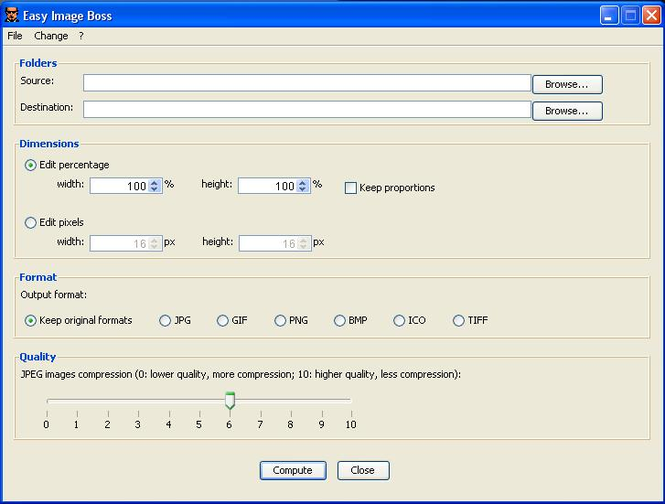Select the Edit pixels radio button
This screenshot has height=504, width=665.
pos(30,222)
